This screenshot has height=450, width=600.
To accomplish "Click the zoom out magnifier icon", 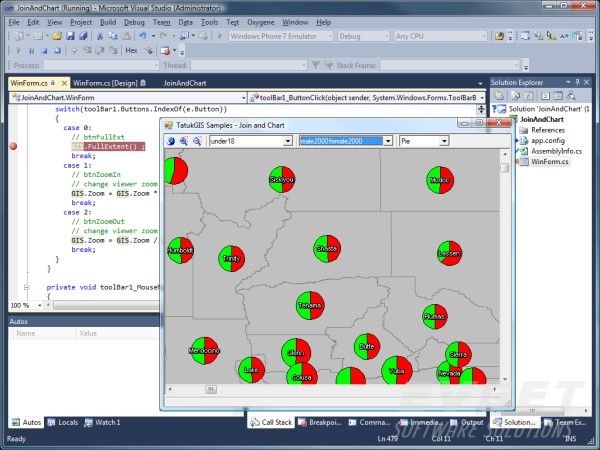I will [x=197, y=141].
